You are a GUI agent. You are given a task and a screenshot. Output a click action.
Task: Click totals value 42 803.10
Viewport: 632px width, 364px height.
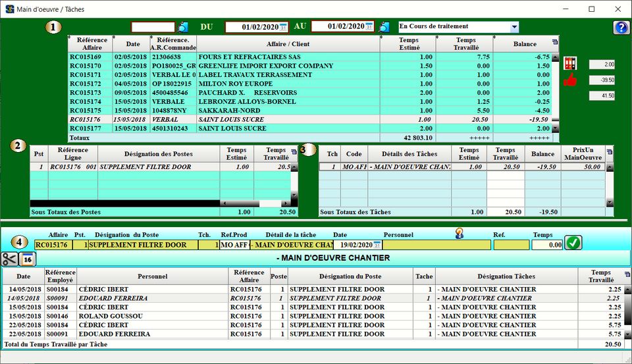click(x=418, y=138)
